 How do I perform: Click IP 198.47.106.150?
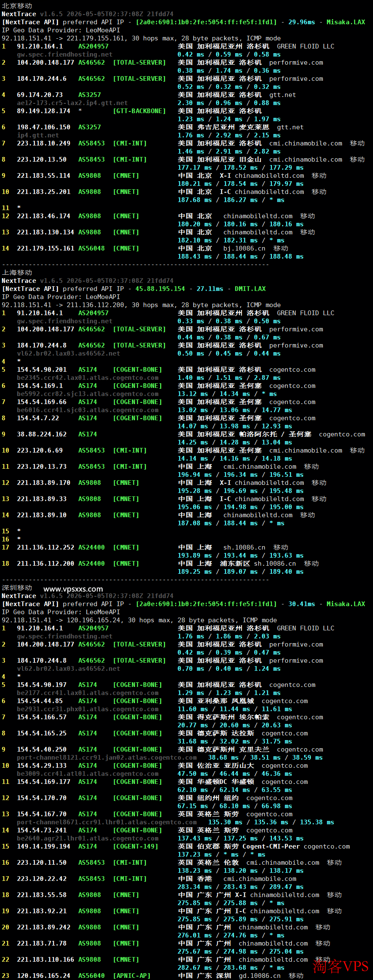click(x=44, y=127)
